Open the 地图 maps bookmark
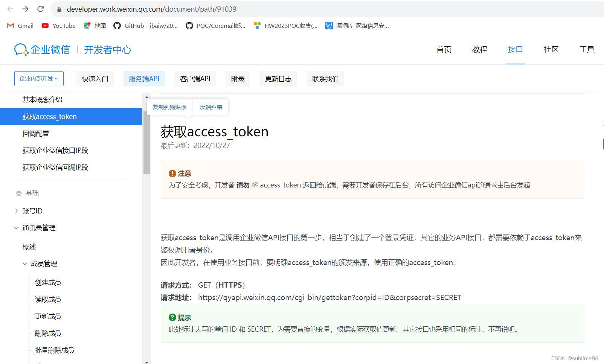Image resolution: width=604 pixels, height=364 pixels. point(95,26)
